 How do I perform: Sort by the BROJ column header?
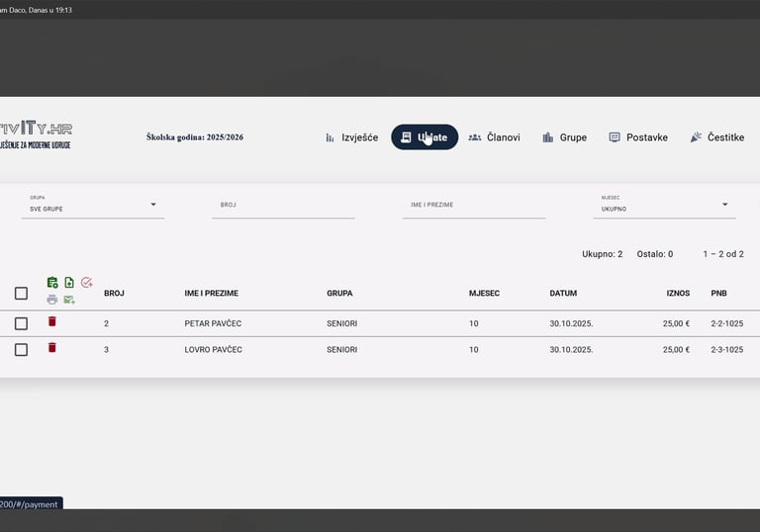(114, 293)
